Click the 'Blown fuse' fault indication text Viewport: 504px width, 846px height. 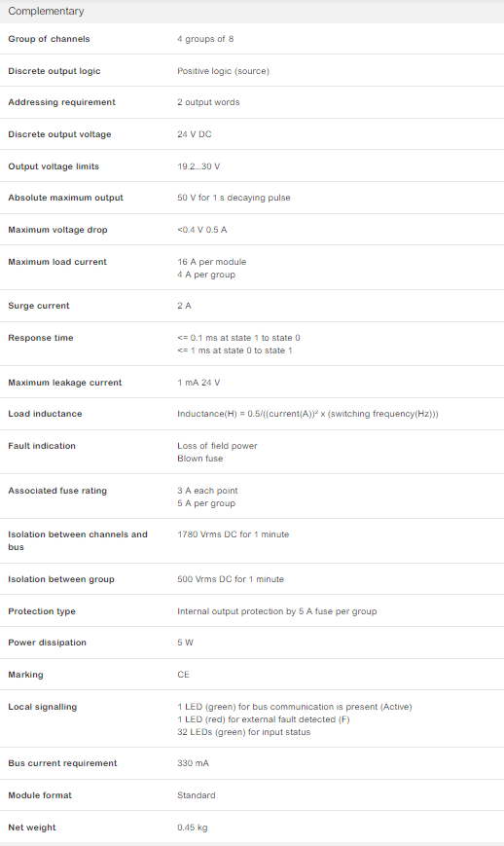pyautogui.click(x=200, y=459)
